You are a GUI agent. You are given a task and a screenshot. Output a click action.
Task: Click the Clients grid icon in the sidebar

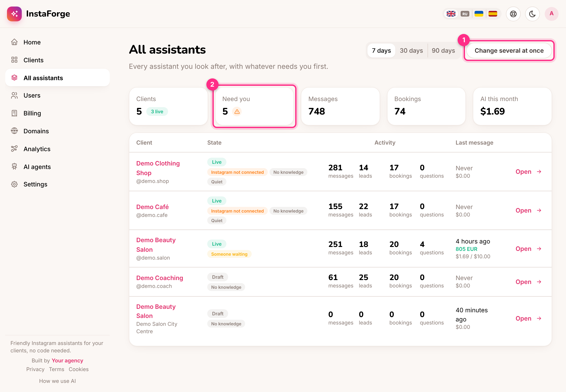(14, 60)
